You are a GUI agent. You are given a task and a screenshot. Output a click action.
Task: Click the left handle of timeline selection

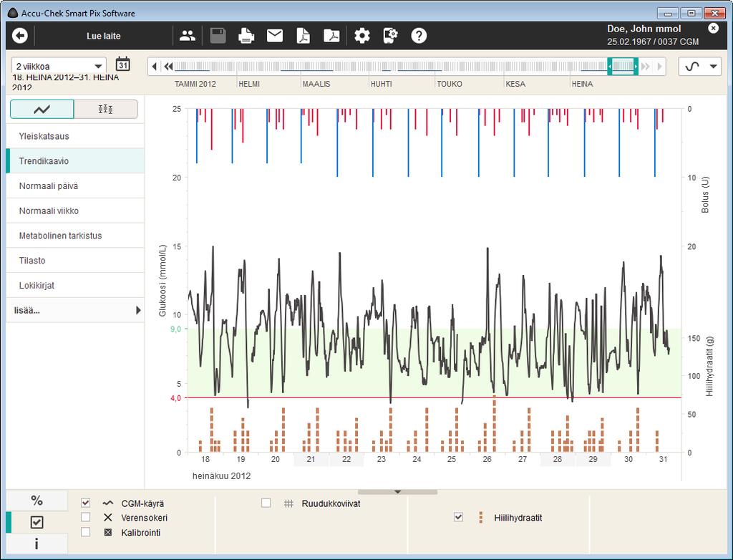point(610,67)
